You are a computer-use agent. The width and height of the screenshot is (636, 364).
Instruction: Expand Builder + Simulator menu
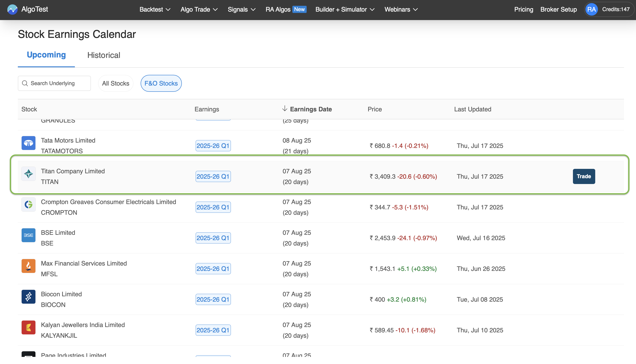345,10
